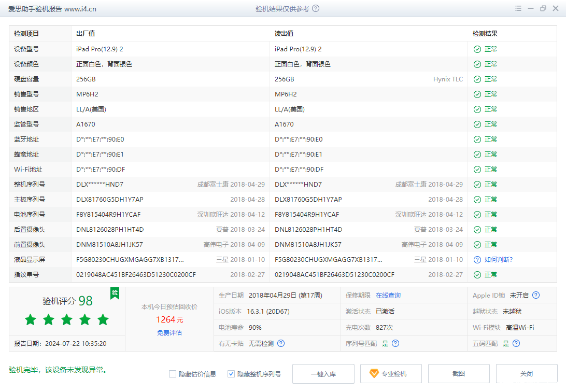Image resolution: width=566 pixels, height=392 pixels.
Task: Click the 读出值 column header
Action: click(x=284, y=34)
